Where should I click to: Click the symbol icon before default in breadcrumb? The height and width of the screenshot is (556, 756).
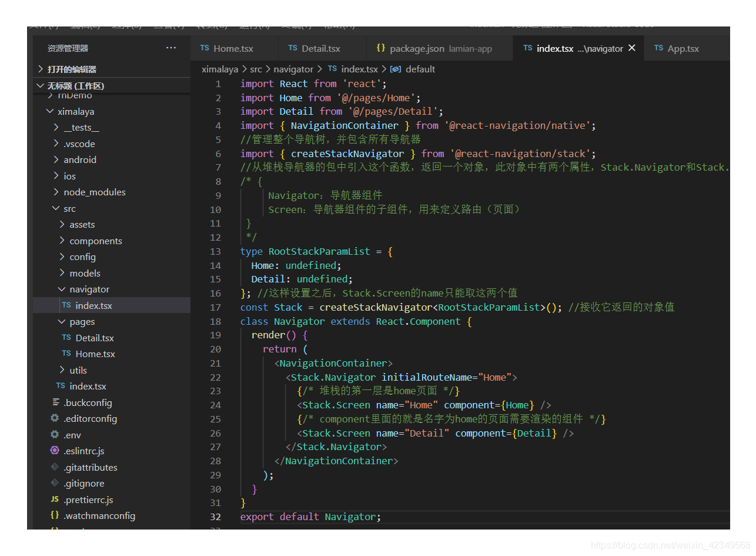[396, 69]
